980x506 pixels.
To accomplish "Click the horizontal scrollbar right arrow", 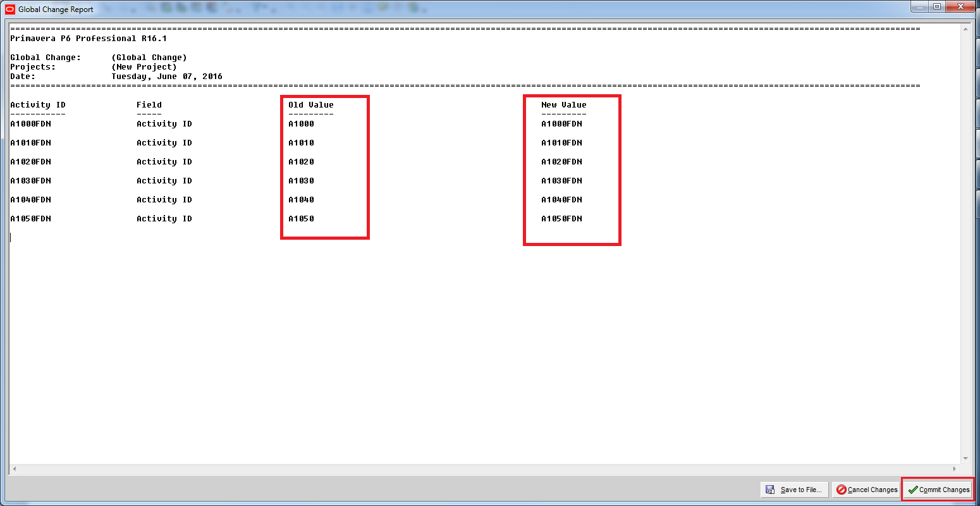I will [955, 469].
